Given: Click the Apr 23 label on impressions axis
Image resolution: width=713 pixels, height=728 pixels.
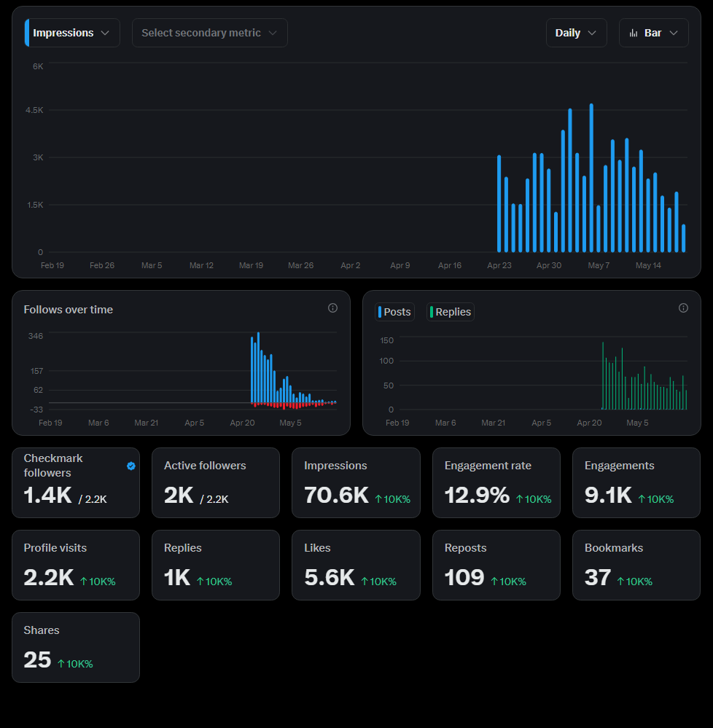Looking at the screenshot, I should (499, 265).
